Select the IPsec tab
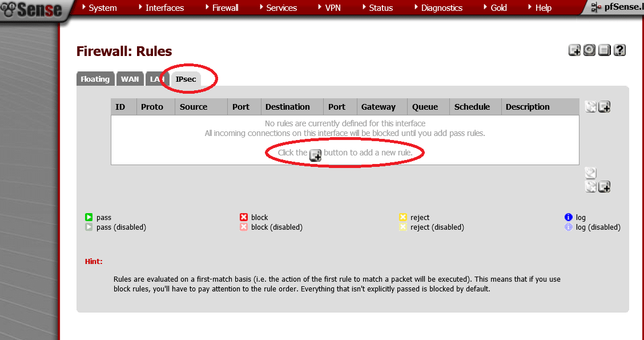 click(x=186, y=79)
